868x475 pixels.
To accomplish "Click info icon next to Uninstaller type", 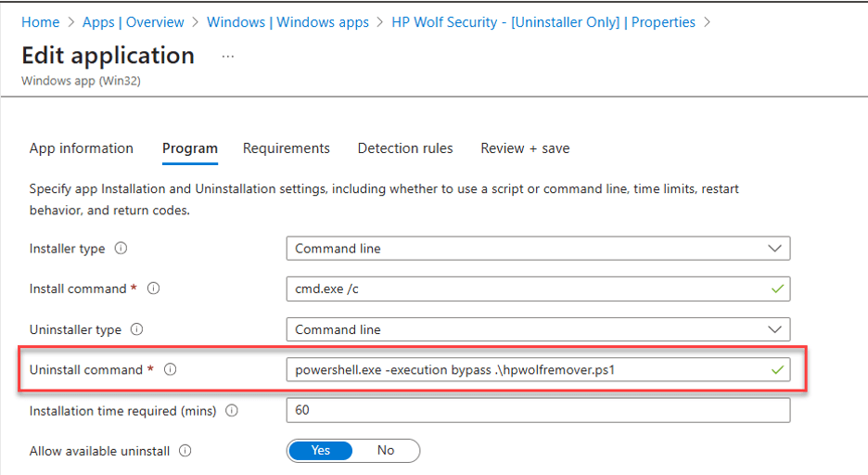I will pyautogui.click(x=137, y=329).
